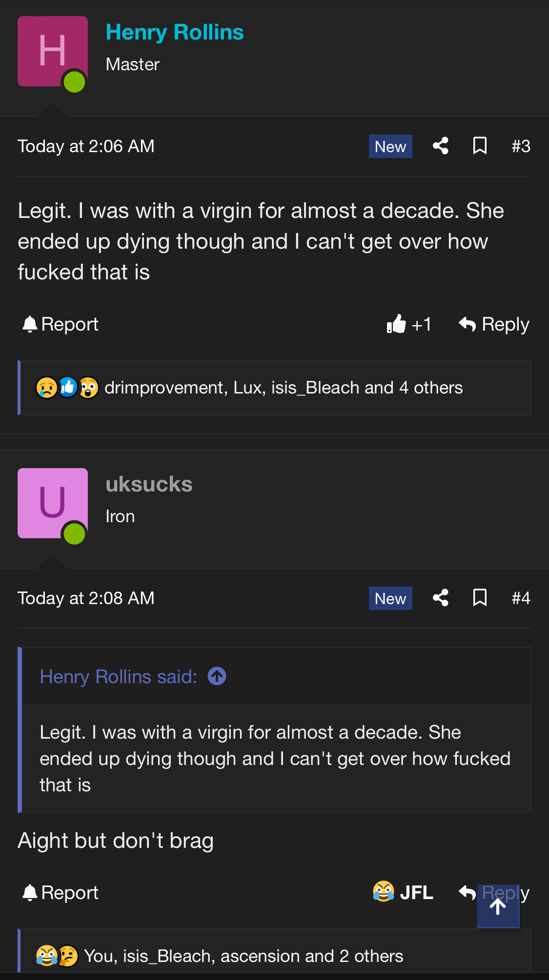This screenshot has width=549, height=980.
Task: Click the 'Henry Rollins said:' quote header
Action: click(x=119, y=677)
